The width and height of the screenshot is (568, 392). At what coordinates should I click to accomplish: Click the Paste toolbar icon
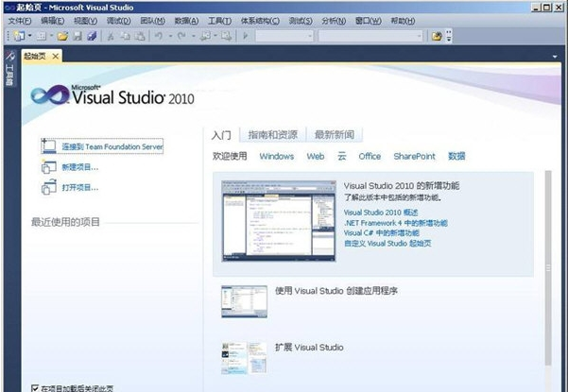140,36
